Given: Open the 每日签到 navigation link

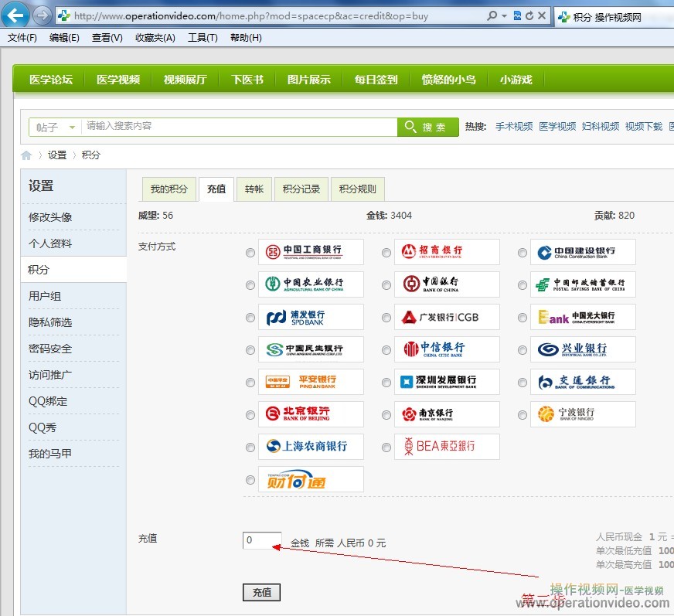Looking at the screenshot, I should (x=376, y=80).
